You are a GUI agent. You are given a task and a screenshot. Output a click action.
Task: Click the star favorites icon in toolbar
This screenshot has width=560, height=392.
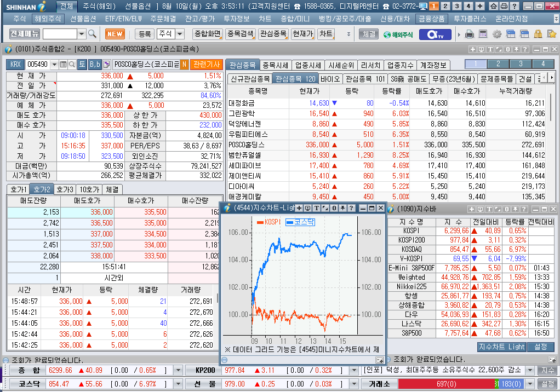click(551, 34)
